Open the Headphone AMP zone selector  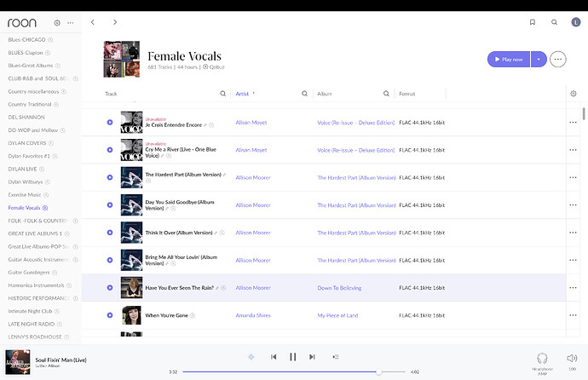[542, 363]
